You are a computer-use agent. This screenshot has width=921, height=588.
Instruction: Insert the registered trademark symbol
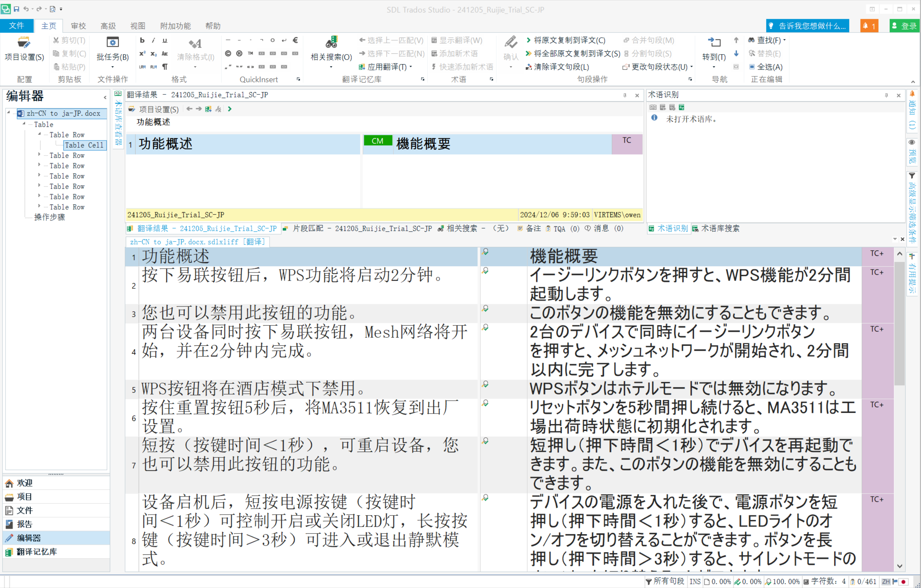[239, 53]
